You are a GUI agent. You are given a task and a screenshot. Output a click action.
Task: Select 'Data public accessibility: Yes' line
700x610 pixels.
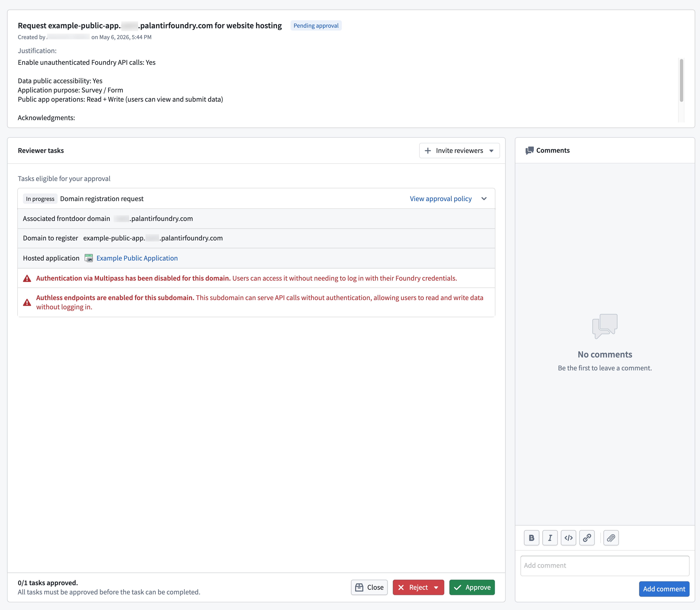(x=60, y=81)
